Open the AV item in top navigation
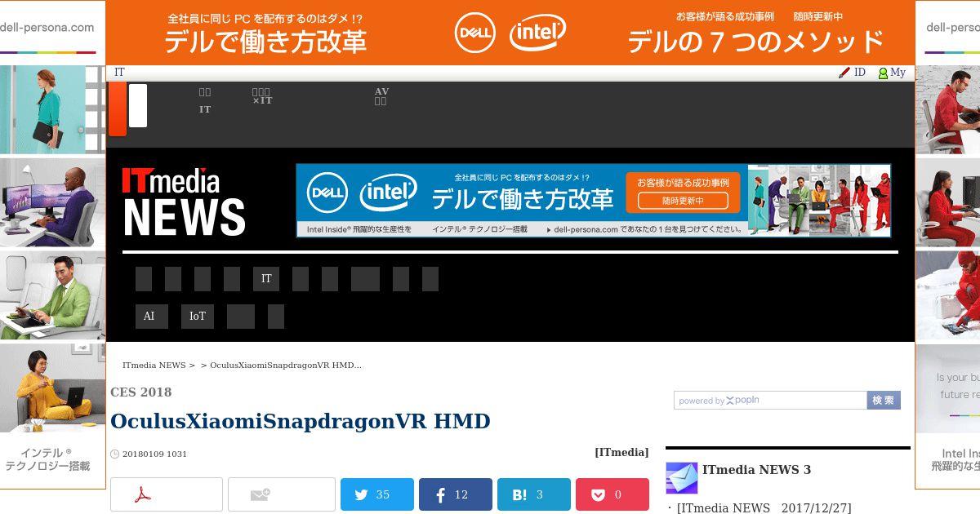 (x=381, y=96)
